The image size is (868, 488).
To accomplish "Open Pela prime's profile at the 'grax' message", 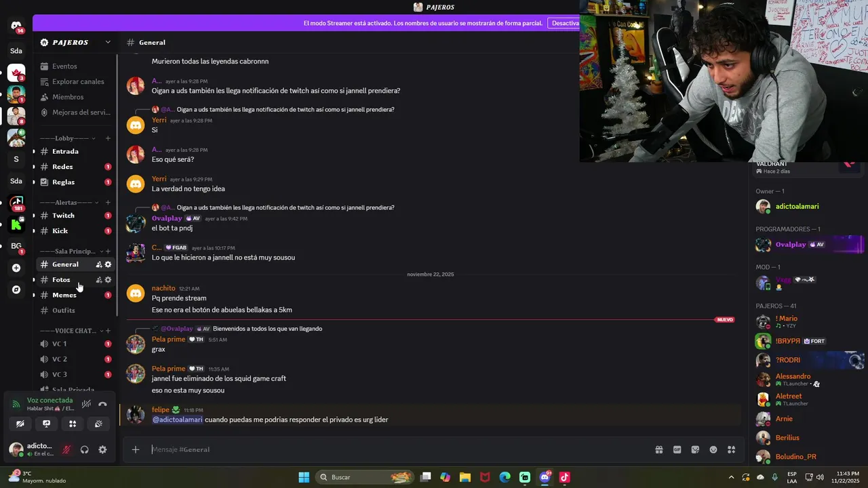I will click(x=168, y=339).
